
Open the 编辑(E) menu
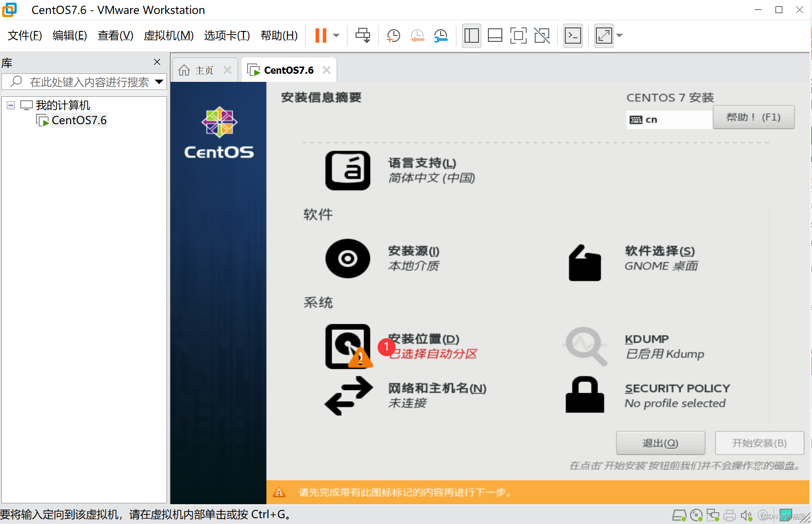(x=70, y=36)
